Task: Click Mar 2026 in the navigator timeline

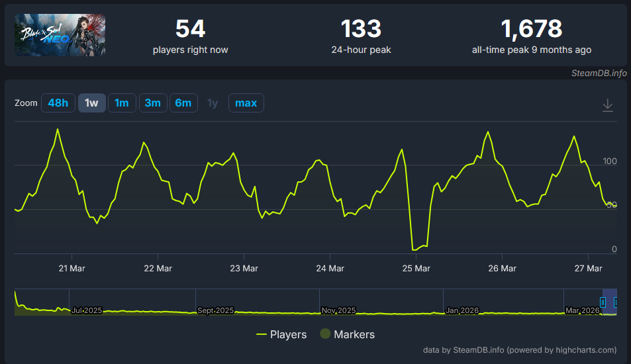Action: [x=582, y=310]
